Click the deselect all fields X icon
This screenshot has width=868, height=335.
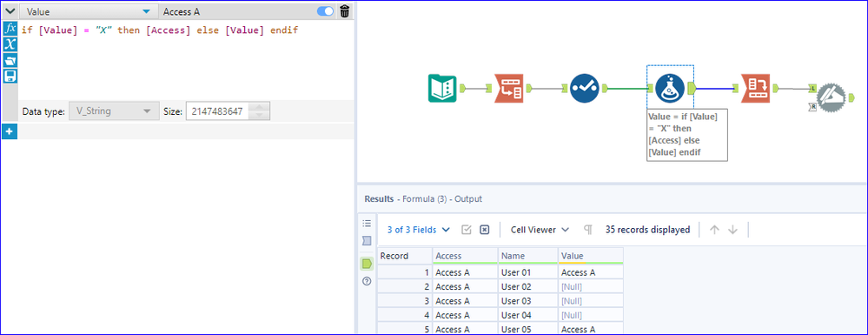484,230
